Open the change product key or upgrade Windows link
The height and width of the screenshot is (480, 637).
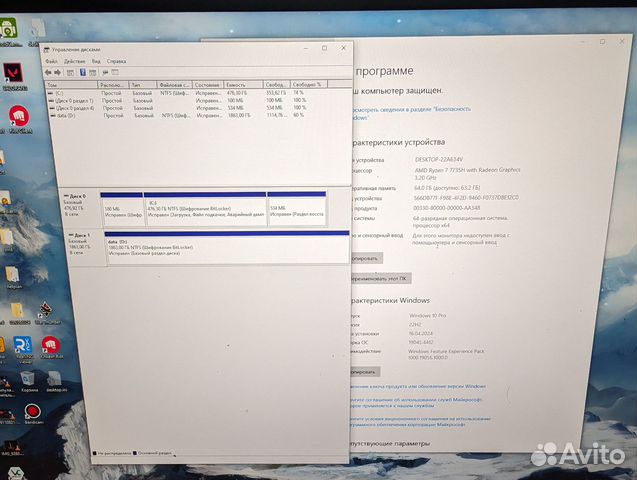point(418,386)
